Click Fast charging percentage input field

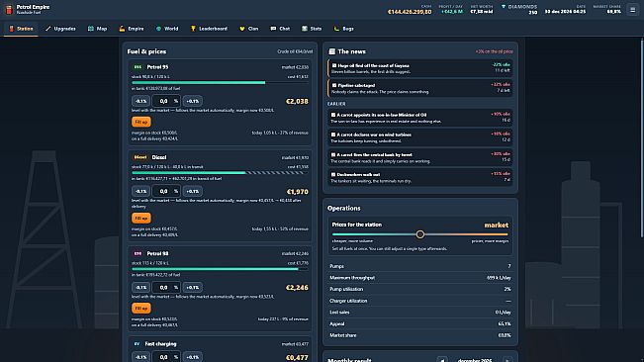[x=166, y=357]
